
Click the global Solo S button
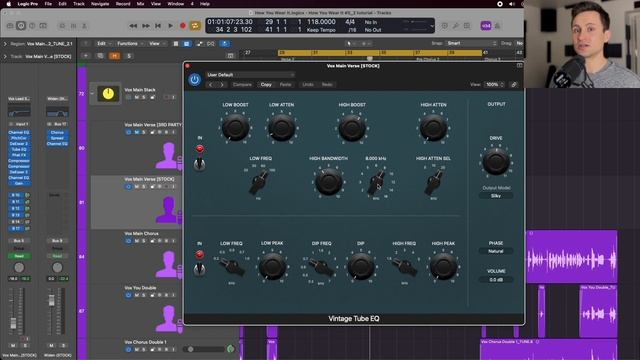[x=129, y=56]
